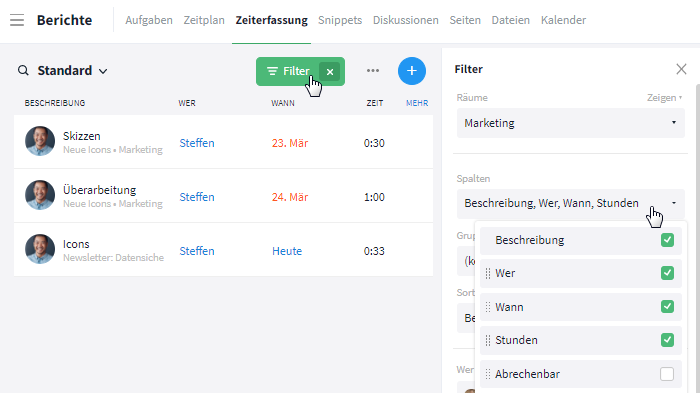
Task: Click the Filter panel scrollbar
Action: tap(697, 238)
